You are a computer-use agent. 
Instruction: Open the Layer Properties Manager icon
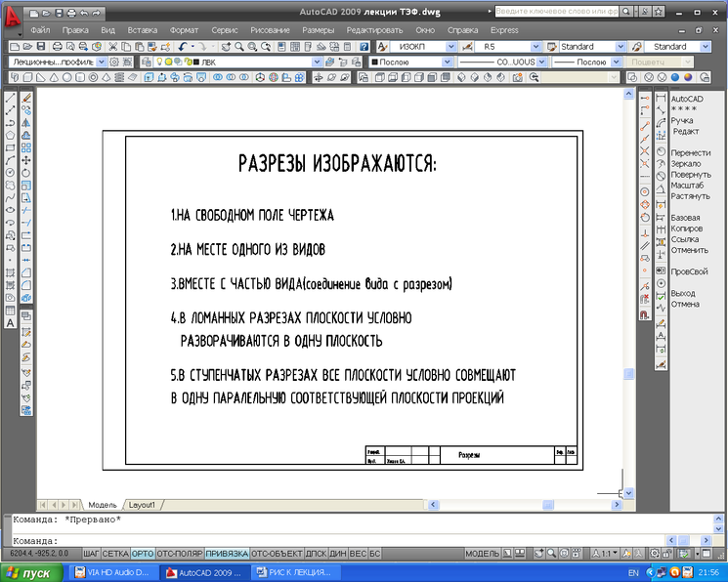click(x=147, y=62)
